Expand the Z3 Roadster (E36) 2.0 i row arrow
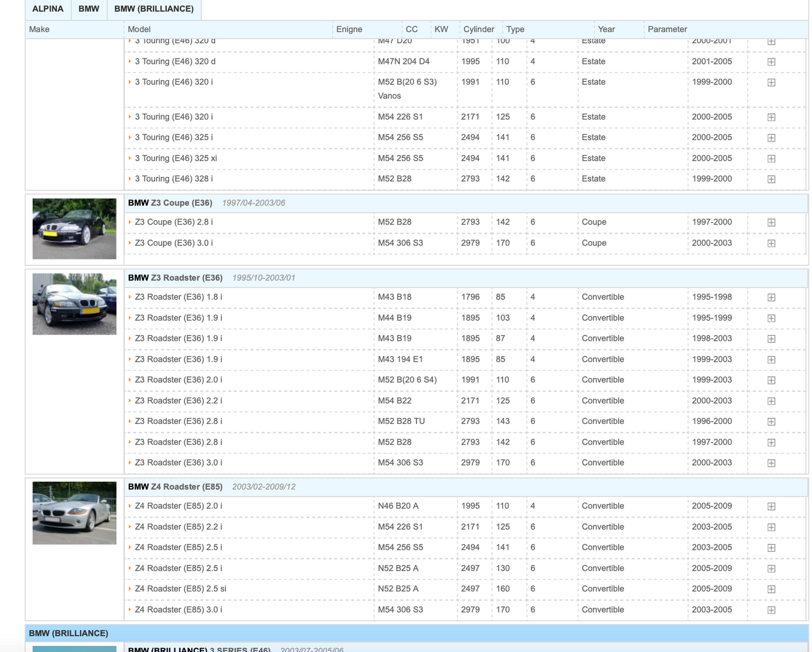Screen dimensions: 812x652 tap(130, 380)
